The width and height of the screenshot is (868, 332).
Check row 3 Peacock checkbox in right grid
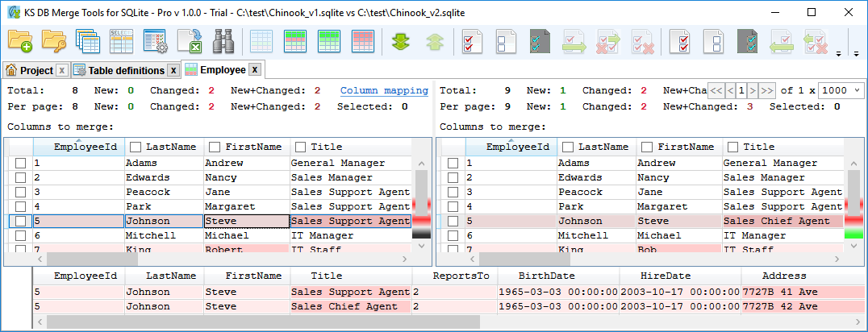453,193
